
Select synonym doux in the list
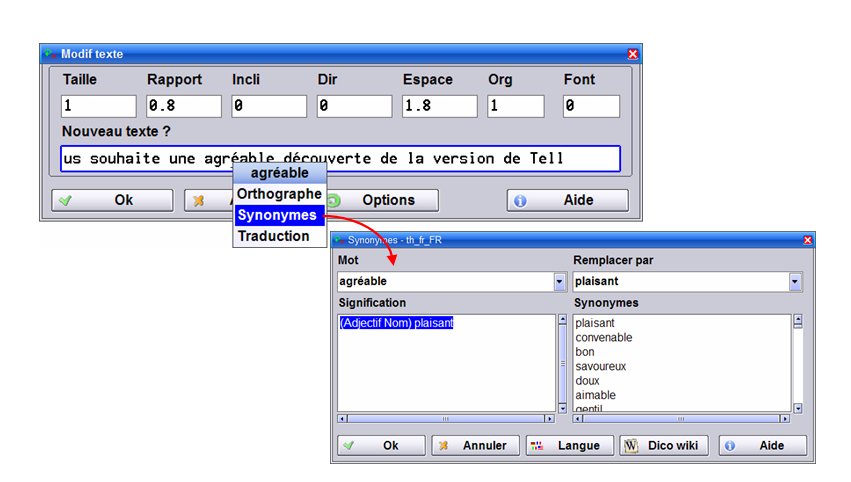coord(587,381)
